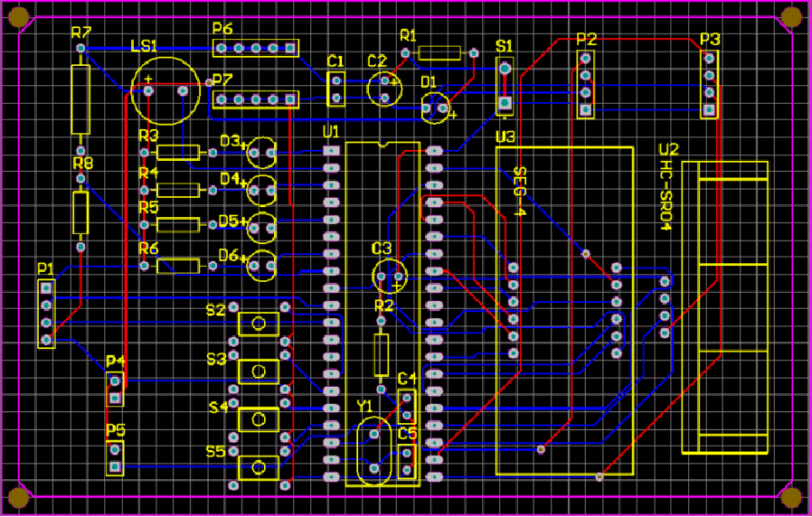The width and height of the screenshot is (812, 517).
Task: Click the P7 header designator label
Action: point(222,80)
